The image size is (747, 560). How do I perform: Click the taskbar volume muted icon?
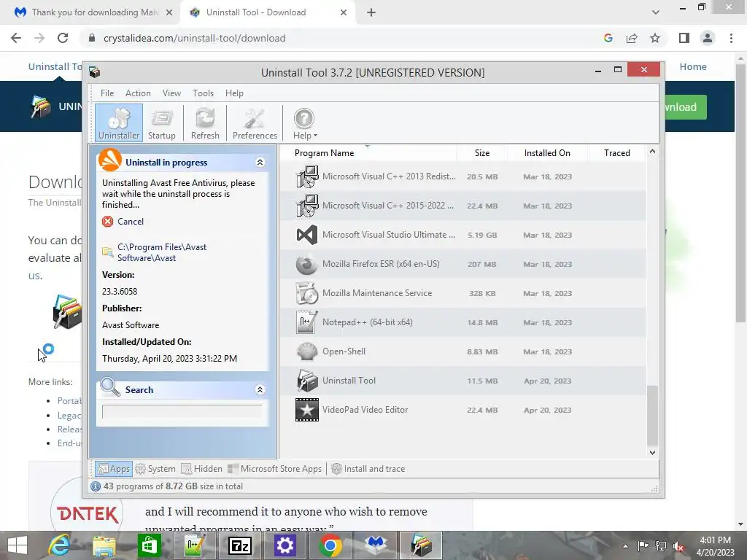click(678, 546)
